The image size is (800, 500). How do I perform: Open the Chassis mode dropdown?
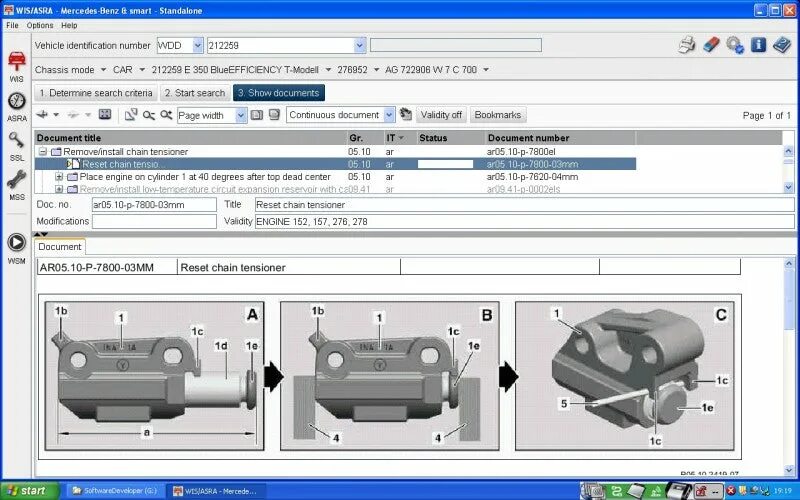104,69
